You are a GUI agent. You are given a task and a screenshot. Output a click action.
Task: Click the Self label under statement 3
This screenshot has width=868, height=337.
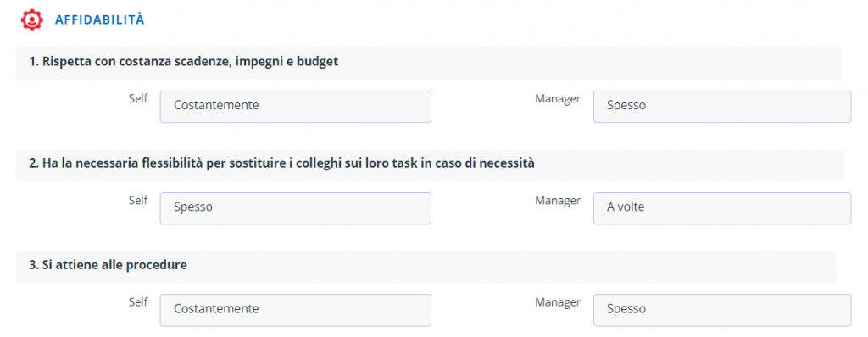[138, 302]
